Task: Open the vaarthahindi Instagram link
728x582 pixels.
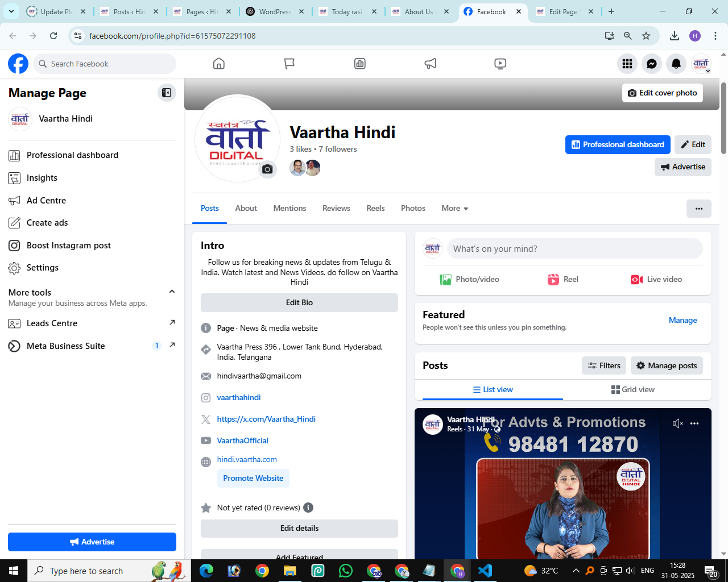Action: coord(239,397)
